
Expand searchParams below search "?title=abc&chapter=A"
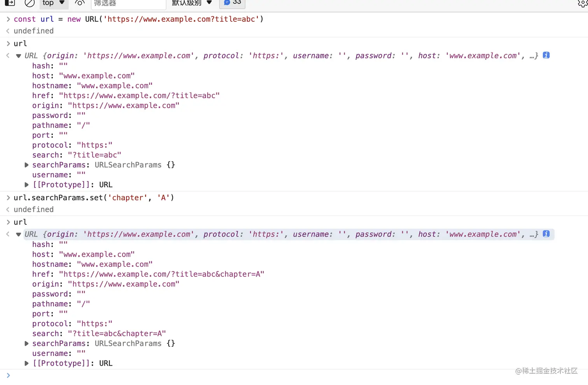coord(26,343)
